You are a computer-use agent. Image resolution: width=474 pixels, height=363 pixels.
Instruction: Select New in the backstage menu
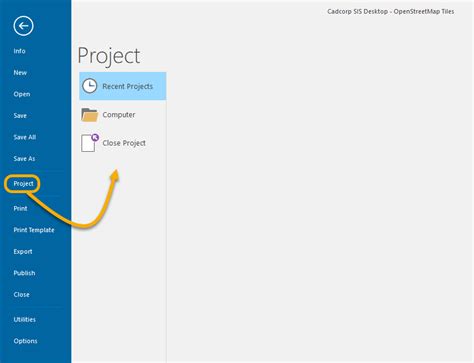[x=20, y=72]
